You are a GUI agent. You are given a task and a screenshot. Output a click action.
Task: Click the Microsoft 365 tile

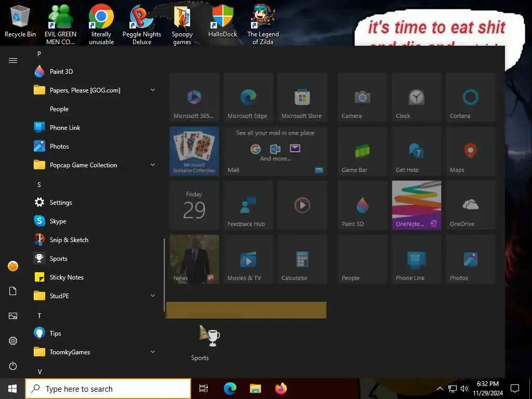pos(194,97)
